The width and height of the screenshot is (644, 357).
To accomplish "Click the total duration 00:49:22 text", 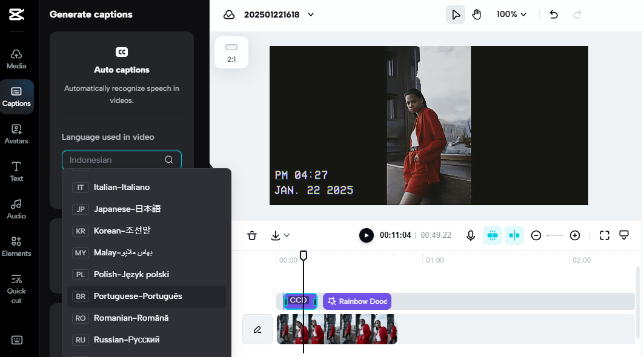I will click(436, 235).
